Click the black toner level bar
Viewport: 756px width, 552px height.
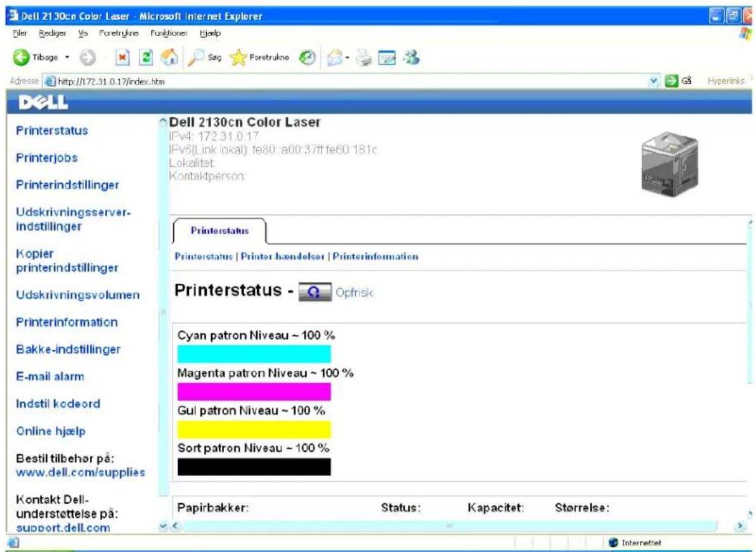tap(254, 466)
